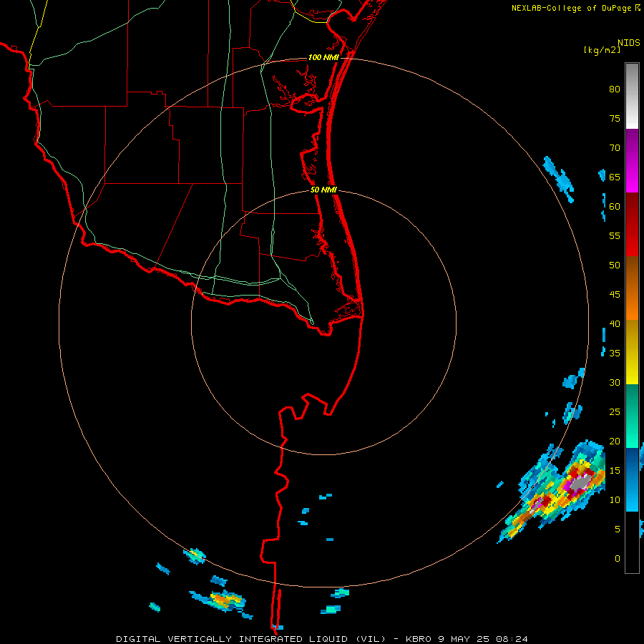Pick the yellow segment of color bar

[x=632, y=352]
